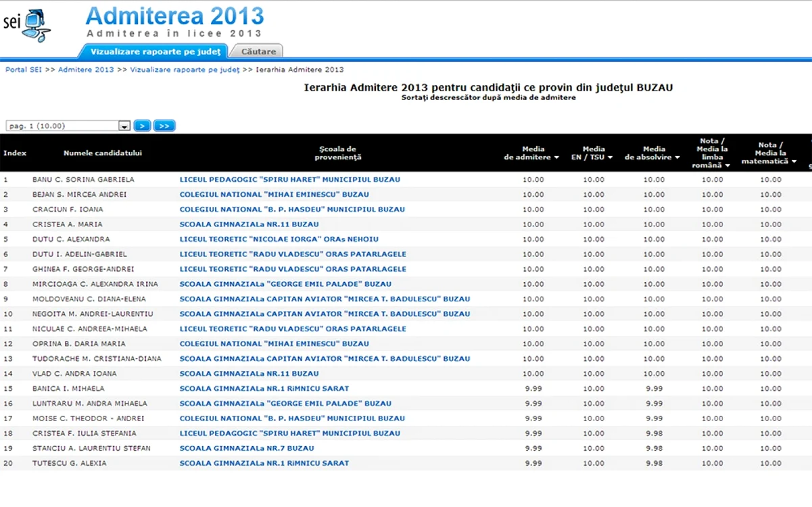
Task: Sort by Media de admitere arrow
Action: [556, 158]
